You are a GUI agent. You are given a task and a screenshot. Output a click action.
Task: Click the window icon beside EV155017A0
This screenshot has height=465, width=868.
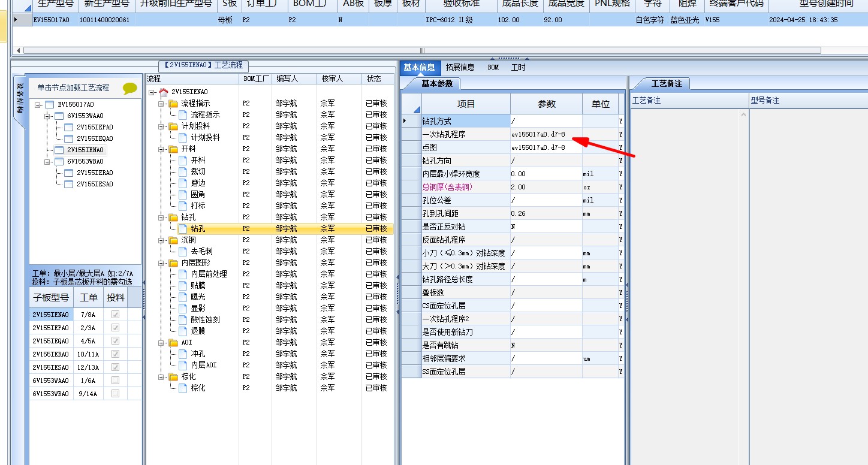pos(49,104)
